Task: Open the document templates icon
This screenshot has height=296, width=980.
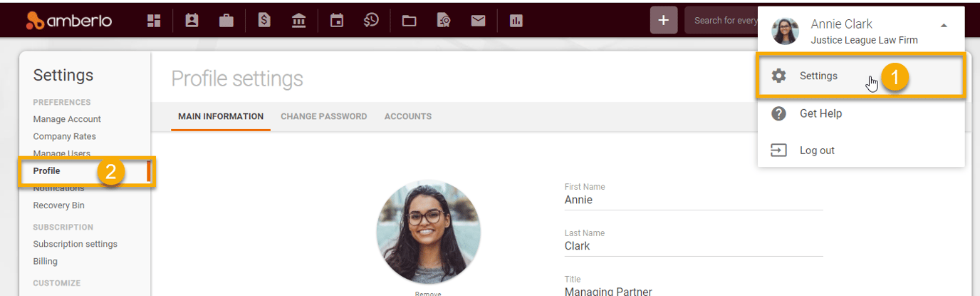Action: (444, 21)
